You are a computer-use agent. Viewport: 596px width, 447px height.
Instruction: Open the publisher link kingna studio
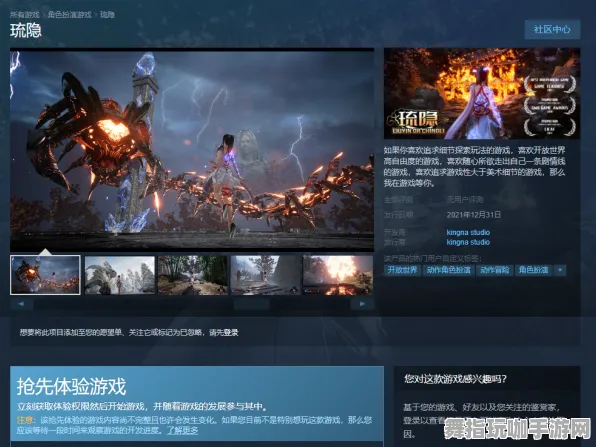click(x=468, y=242)
